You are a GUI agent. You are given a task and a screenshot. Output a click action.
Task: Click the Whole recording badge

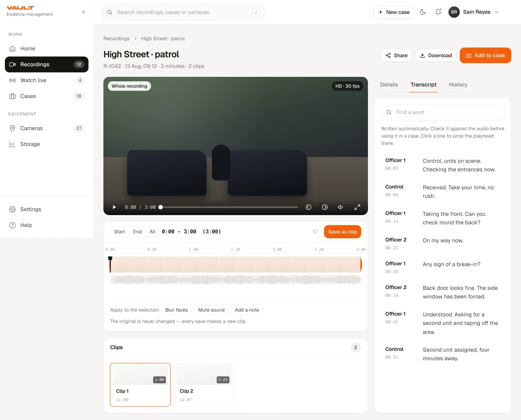pyautogui.click(x=129, y=86)
